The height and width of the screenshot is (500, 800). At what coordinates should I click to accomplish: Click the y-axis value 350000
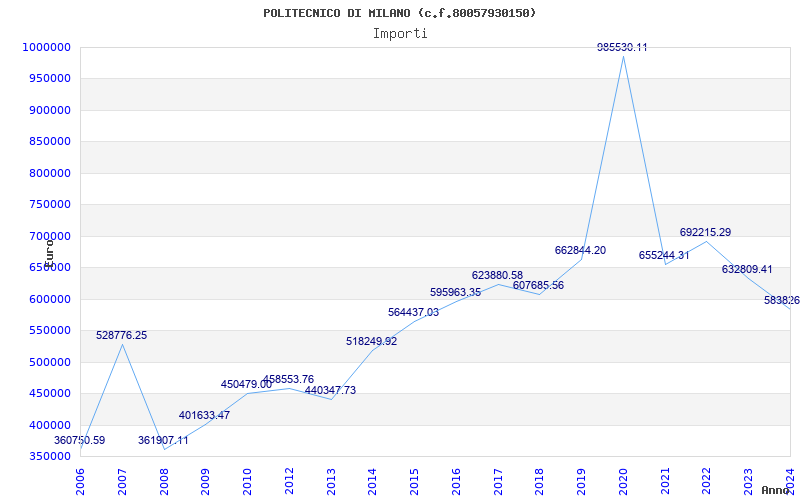pos(49,457)
